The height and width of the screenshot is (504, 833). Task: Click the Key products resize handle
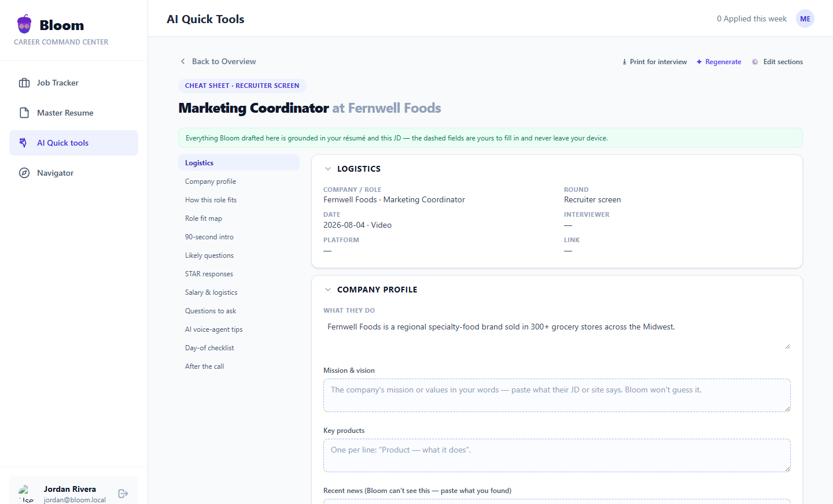click(x=787, y=469)
